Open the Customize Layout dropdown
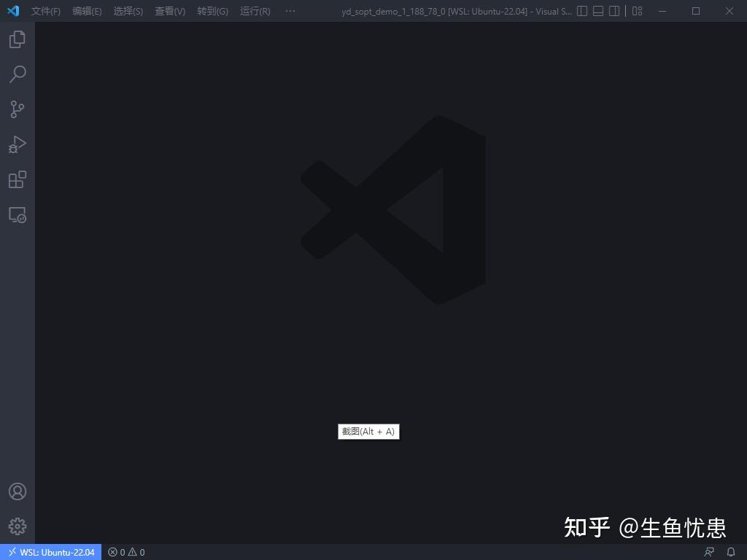 tap(636, 11)
